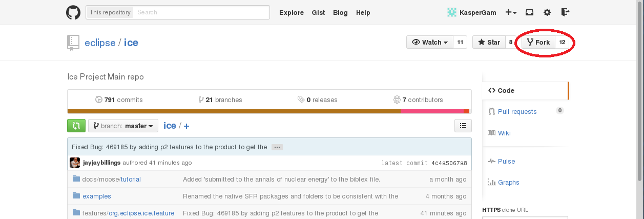Screen dimensions: 644x219
Task: Open jayjaybillings avatar thumbnail
Action: (75, 163)
